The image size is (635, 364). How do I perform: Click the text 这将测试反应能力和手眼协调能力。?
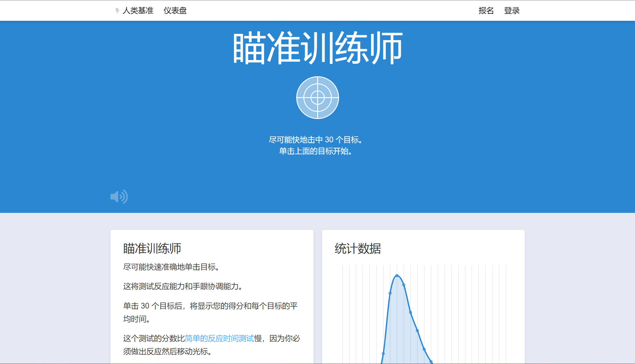183,286
